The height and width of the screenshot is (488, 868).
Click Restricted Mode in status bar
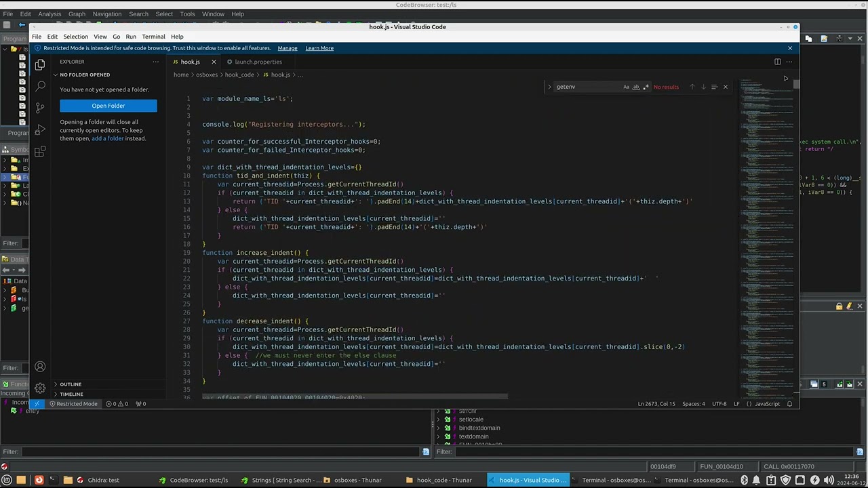(73, 404)
